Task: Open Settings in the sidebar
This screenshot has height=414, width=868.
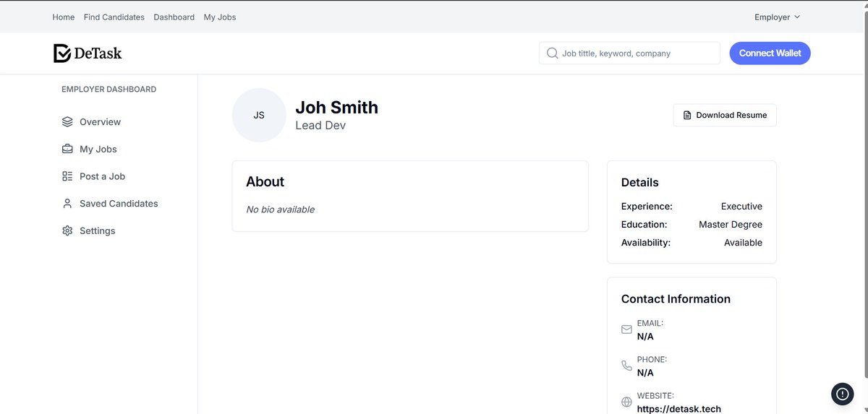Action: (97, 230)
